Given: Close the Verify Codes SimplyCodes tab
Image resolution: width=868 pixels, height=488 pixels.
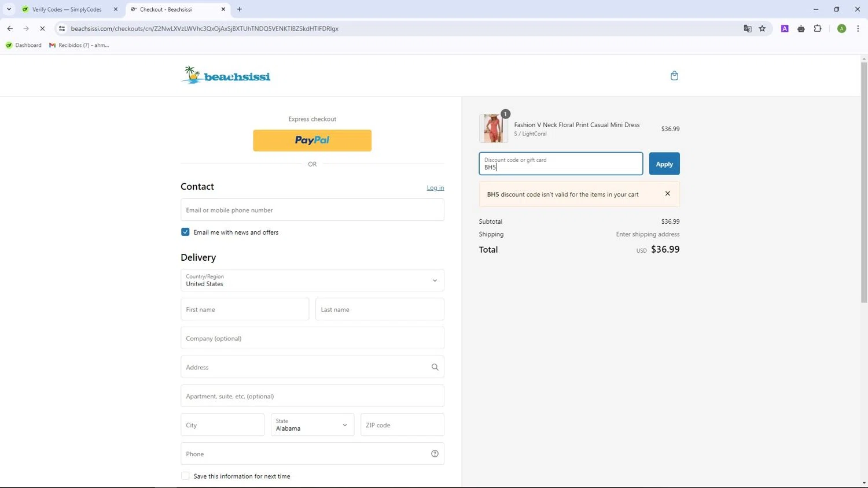Looking at the screenshot, I should pos(116,9).
